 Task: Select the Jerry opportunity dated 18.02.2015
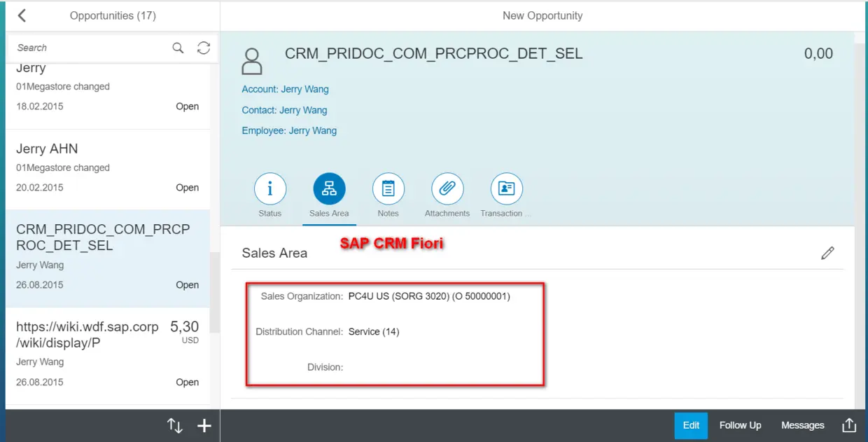point(108,95)
